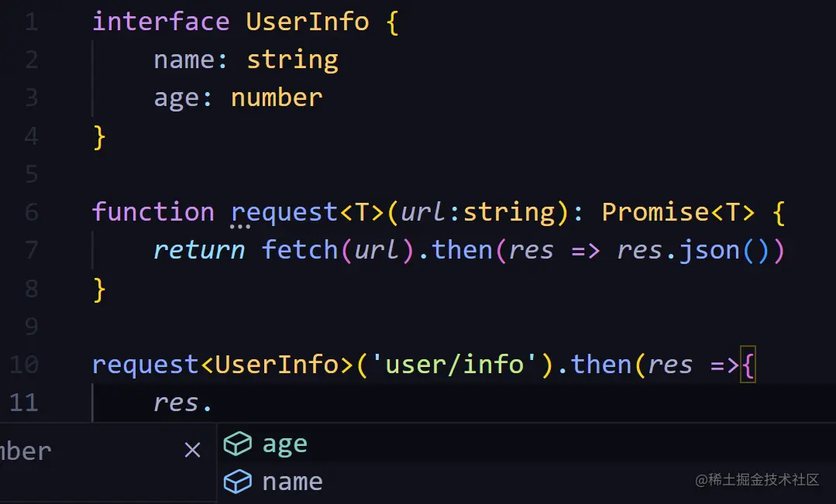This screenshot has width=836, height=504.
Task: Click the "interface" keyword on line 1
Action: 160,22
